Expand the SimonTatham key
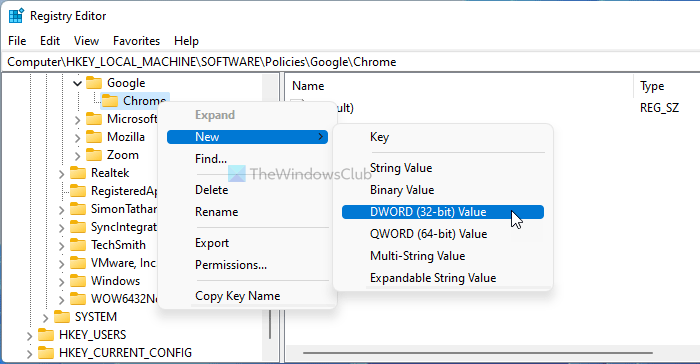Screen dimensions: 700x364 click(x=61, y=209)
